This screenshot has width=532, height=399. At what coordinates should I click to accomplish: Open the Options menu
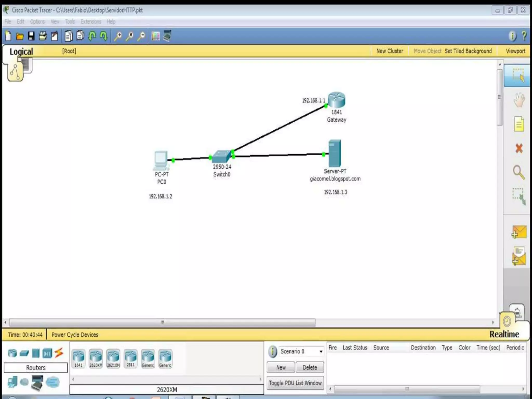[x=37, y=22]
